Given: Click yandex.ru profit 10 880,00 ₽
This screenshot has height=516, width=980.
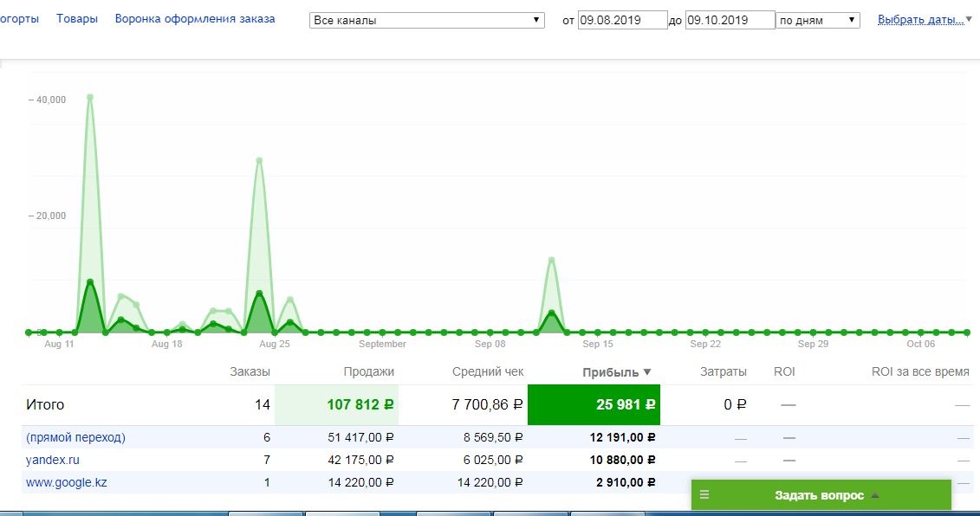Looking at the screenshot, I should (622, 460).
